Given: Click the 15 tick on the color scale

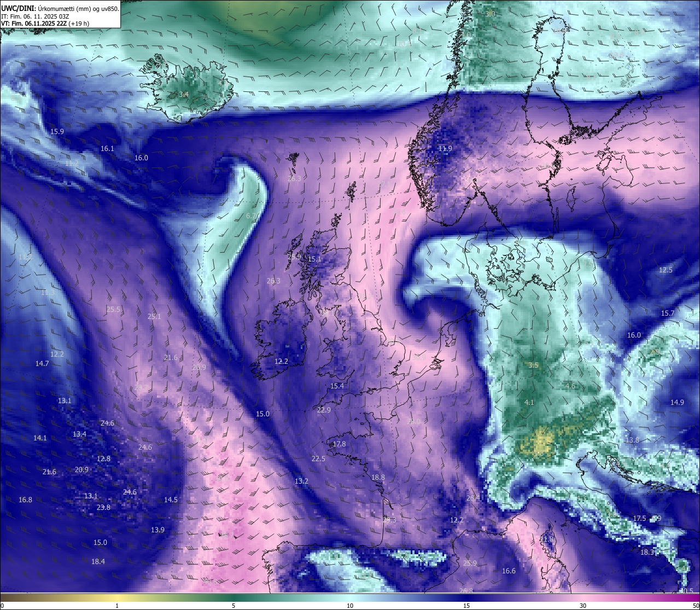Looking at the screenshot, I should (x=466, y=606).
